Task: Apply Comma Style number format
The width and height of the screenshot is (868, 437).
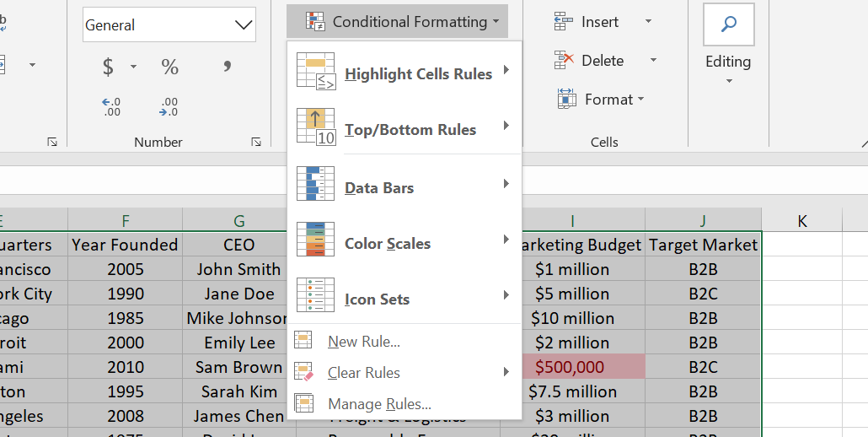Action: 227,67
